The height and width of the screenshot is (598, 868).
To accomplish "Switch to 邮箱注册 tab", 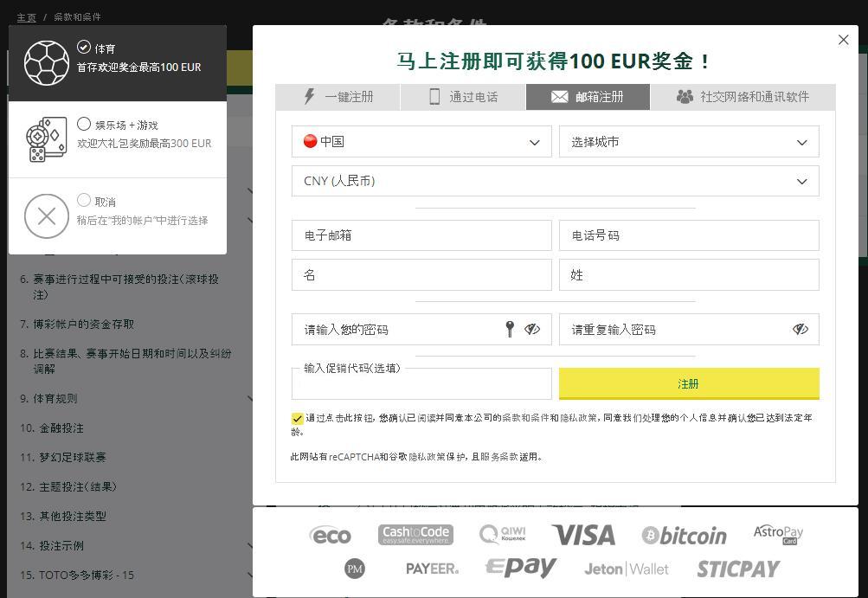I will (588, 97).
